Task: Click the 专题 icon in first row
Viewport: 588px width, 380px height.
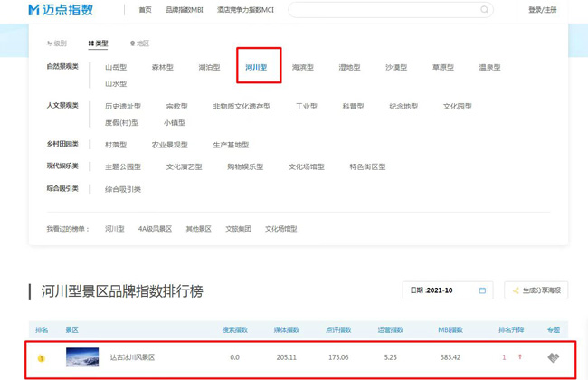Action: tap(553, 357)
